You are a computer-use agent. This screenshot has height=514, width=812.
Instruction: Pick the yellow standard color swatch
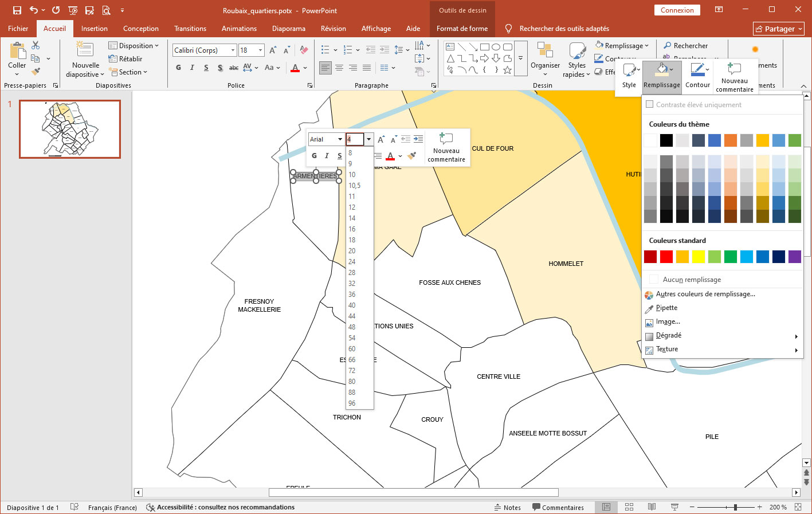pos(699,257)
